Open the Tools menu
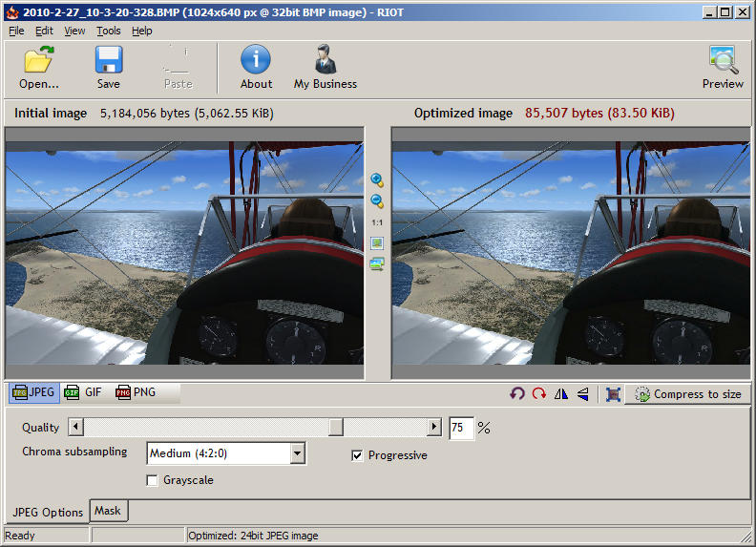The height and width of the screenshot is (547, 756). tap(108, 31)
